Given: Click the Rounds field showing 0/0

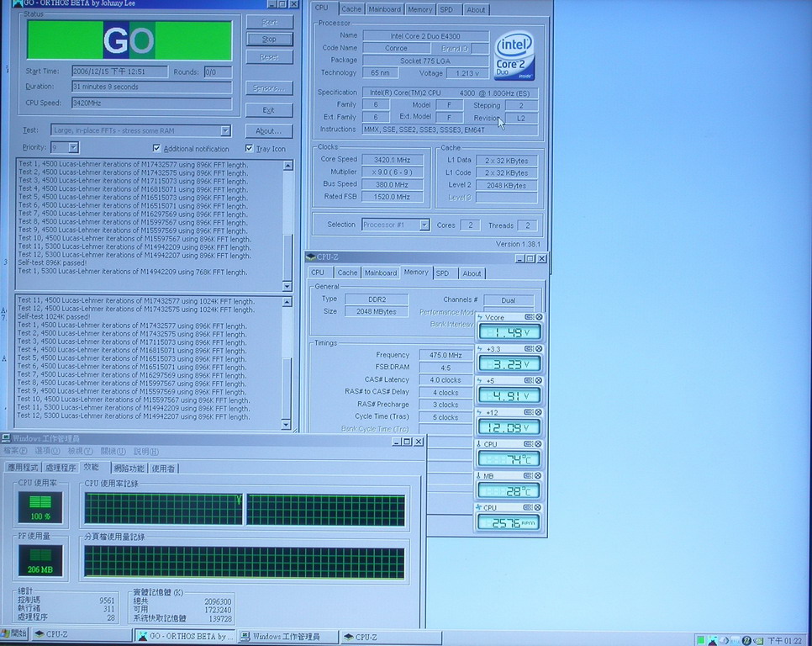Looking at the screenshot, I should [218, 72].
